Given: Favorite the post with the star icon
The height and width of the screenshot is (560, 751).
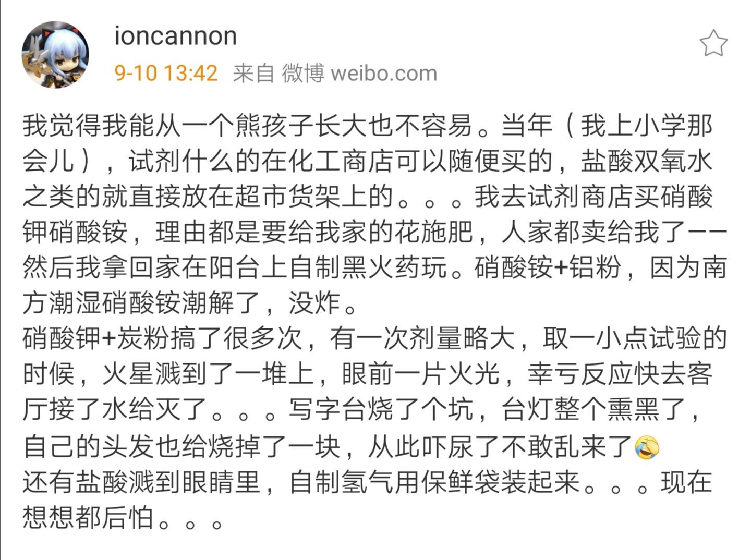Looking at the screenshot, I should (x=713, y=43).
